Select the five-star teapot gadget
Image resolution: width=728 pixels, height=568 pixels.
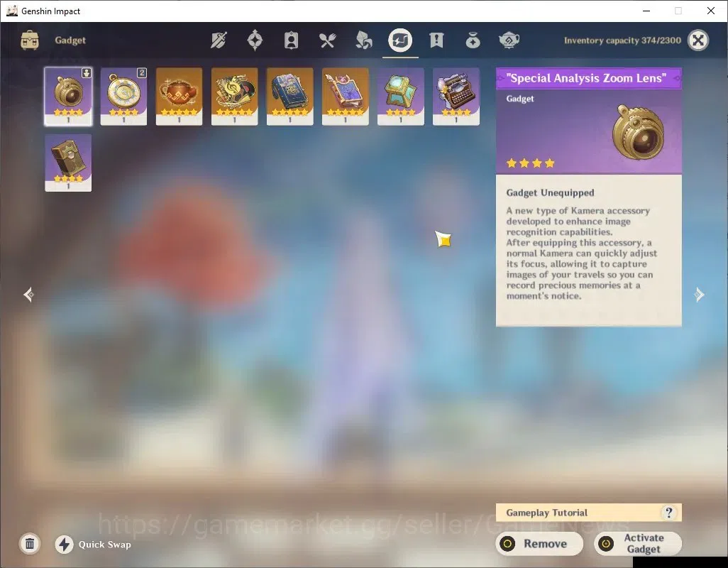(x=179, y=96)
